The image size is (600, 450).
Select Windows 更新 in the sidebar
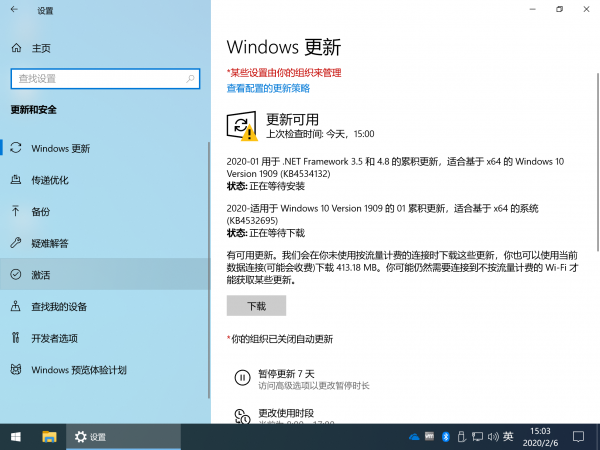tap(104, 148)
